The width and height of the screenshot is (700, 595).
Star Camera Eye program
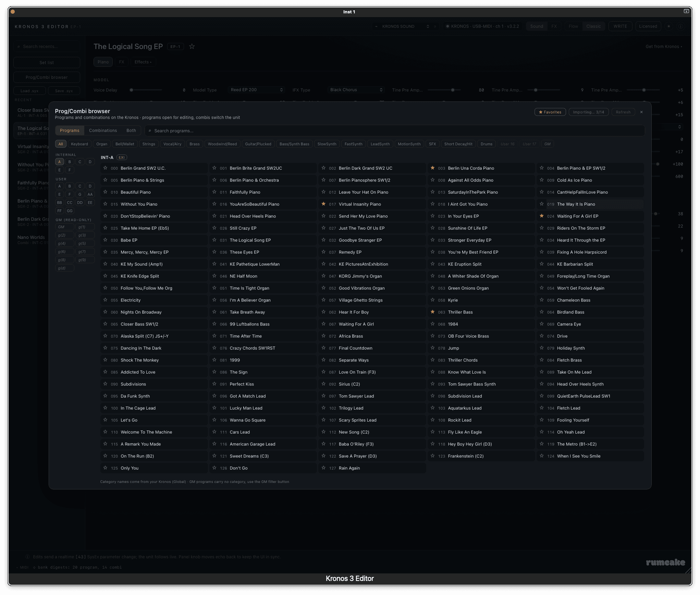(542, 324)
